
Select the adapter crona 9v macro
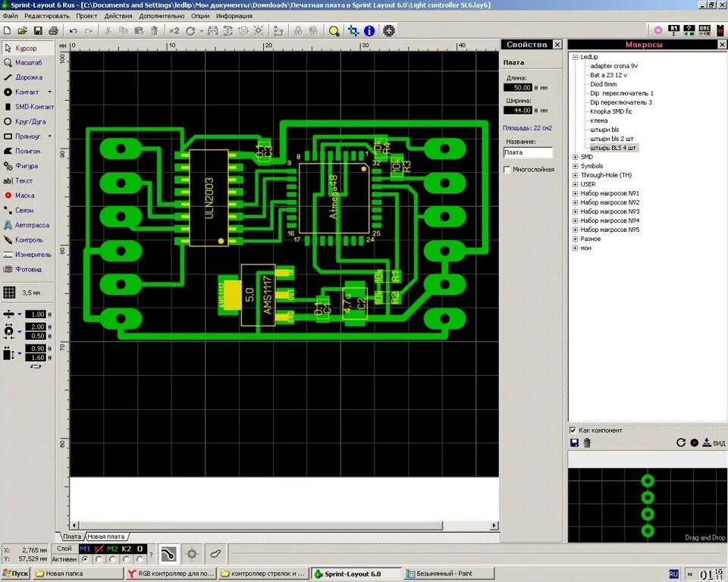coord(613,66)
